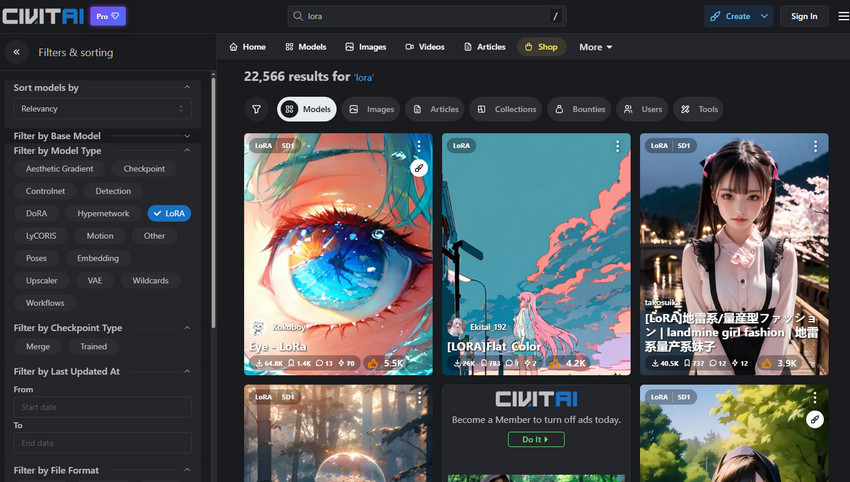
Task: Click the Do It membership button
Action: coord(535,439)
